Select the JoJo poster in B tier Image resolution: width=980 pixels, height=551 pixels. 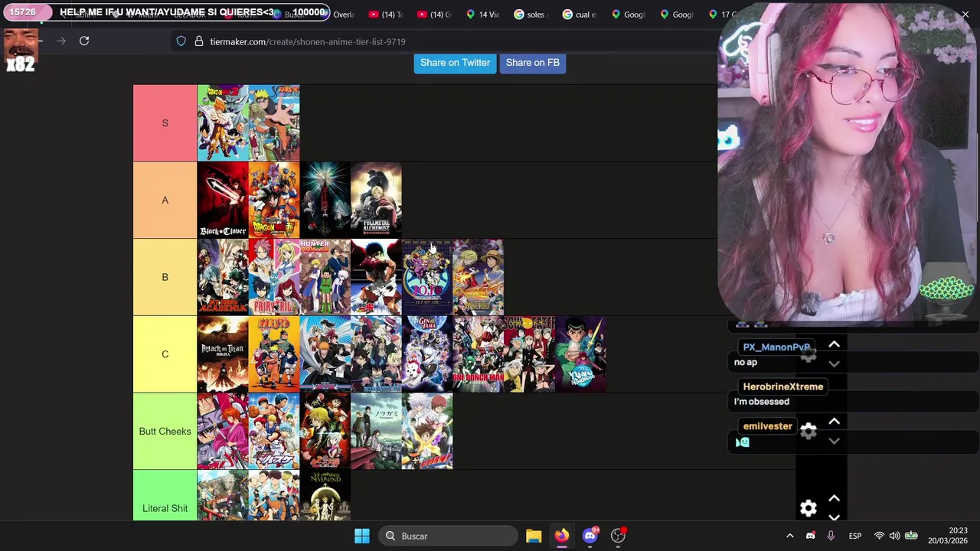(x=427, y=277)
